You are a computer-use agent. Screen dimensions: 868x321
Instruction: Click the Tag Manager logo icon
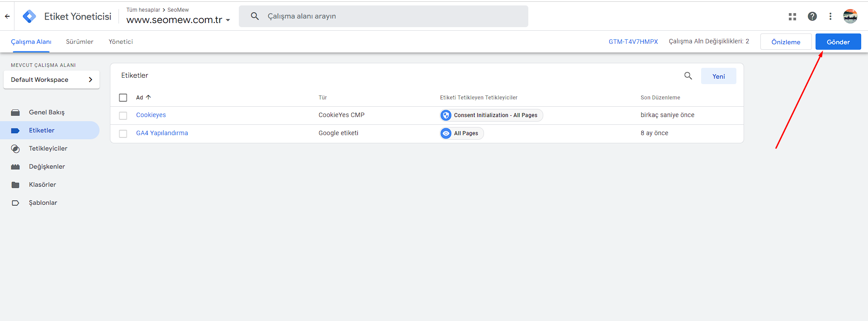pyautogui.click(x=29, y=16)
